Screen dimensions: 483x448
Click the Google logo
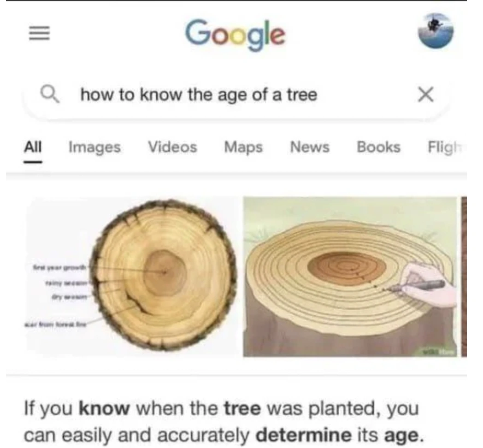[236, 35]
